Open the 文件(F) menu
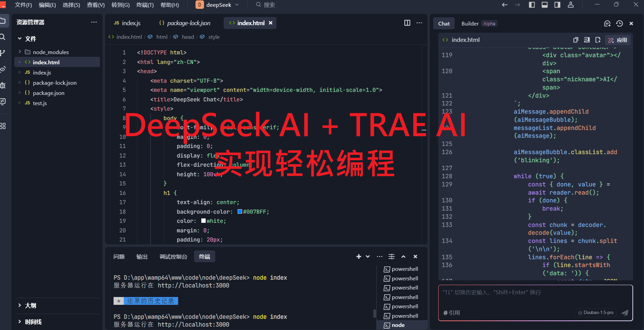 tap(23, 5)
